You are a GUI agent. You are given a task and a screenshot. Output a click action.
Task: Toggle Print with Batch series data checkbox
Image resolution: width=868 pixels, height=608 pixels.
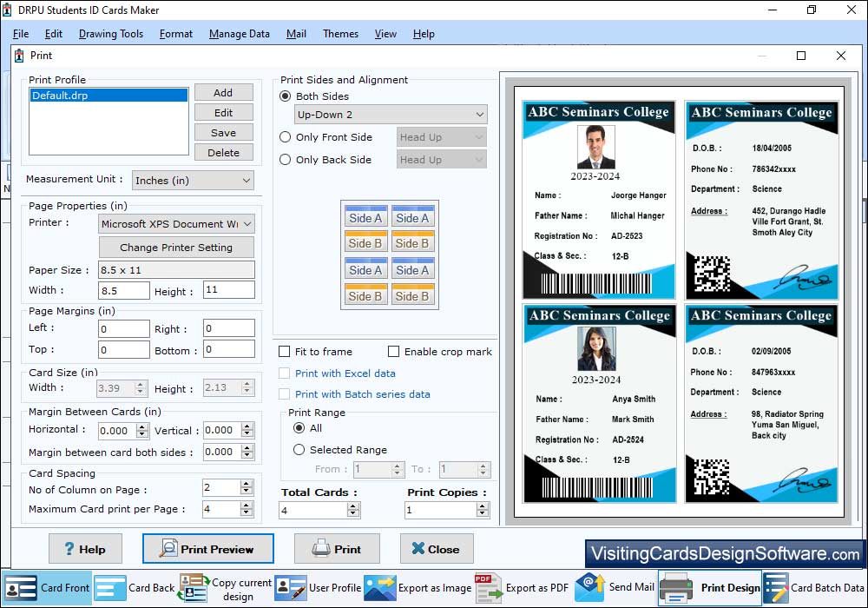point(285,394)
